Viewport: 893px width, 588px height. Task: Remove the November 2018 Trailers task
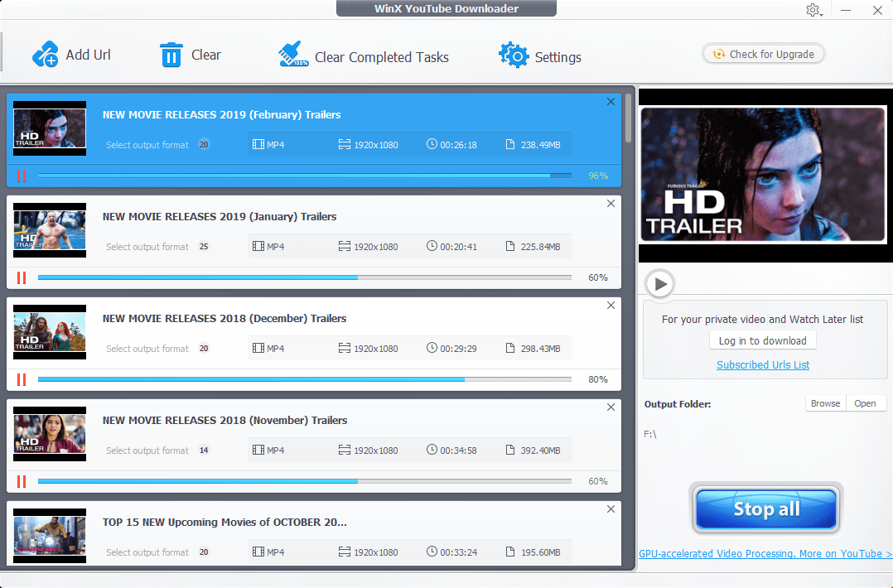(611, 407)
